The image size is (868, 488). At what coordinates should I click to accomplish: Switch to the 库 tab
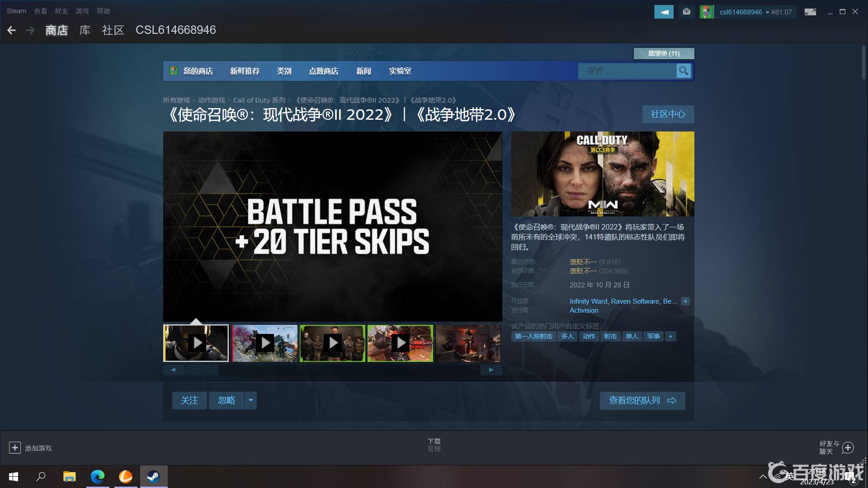pos(85,30)
